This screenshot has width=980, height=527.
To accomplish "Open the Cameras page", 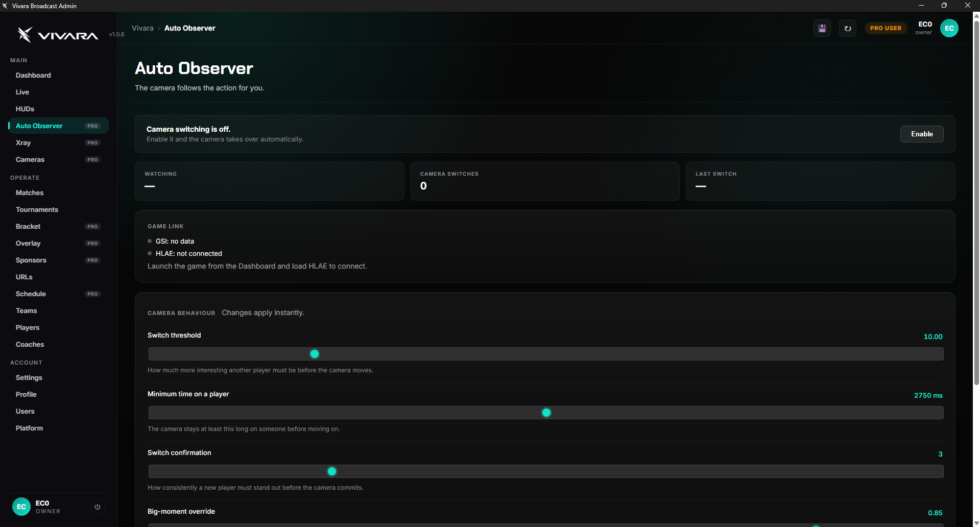I will (59, 159).
